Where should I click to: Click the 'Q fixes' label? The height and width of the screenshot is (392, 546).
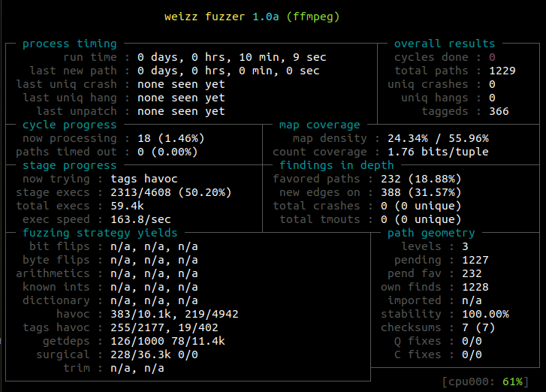tap(418, 341)
